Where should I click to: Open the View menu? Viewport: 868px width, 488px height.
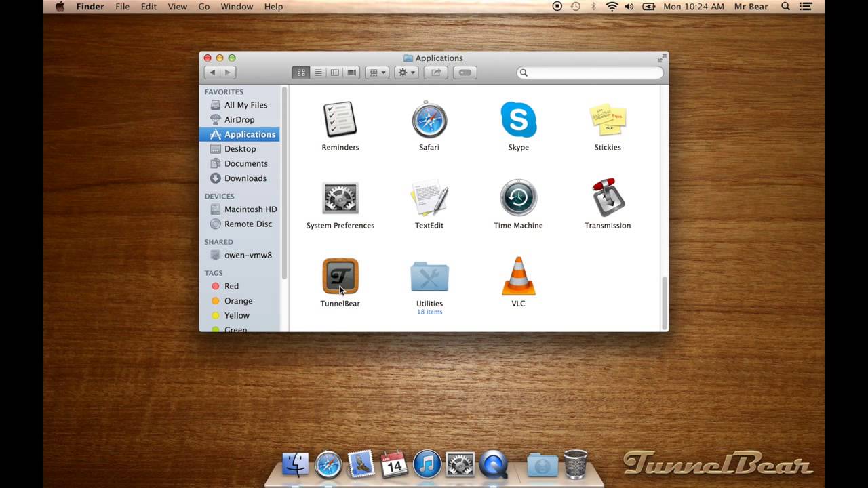(x=177, y=7)
